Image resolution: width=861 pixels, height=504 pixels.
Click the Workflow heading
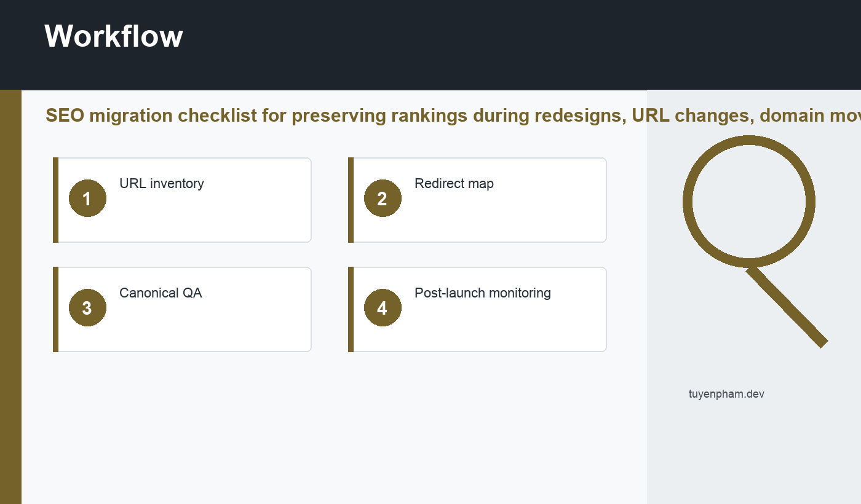114,36
